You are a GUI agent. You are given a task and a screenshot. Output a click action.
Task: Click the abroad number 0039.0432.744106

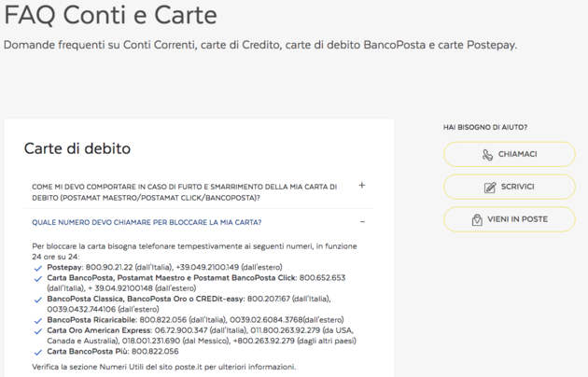(x=81, y=309)
